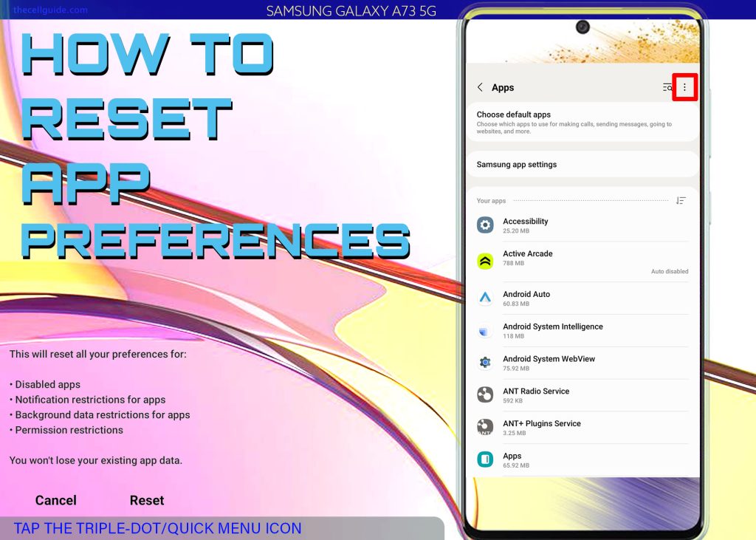Tap the Android Auto app icon
The height and width of the screenshot is (540, 756).
pyautogui.click(x=485, y=298)
